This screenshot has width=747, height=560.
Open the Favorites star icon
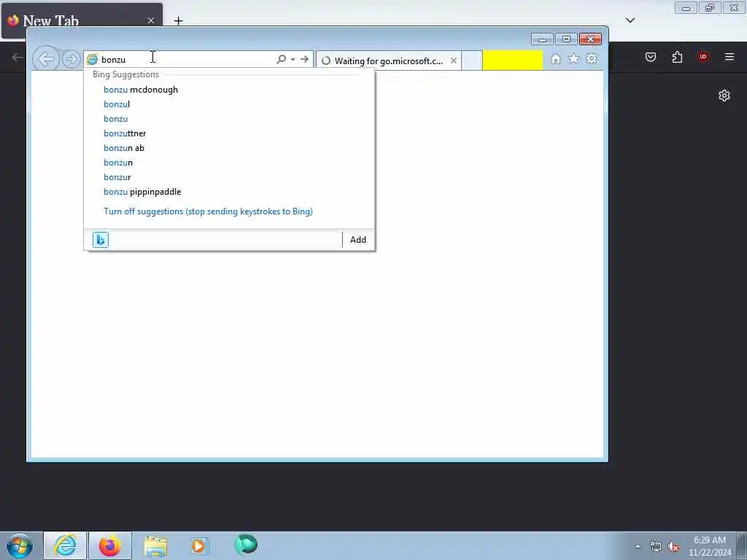(x=573, y=59)
